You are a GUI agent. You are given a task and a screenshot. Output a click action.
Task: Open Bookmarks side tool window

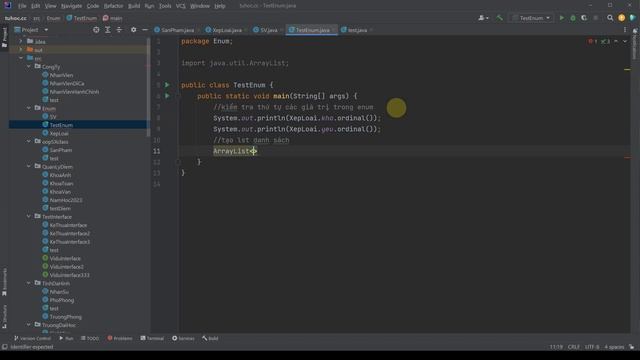tap(4, 282)
